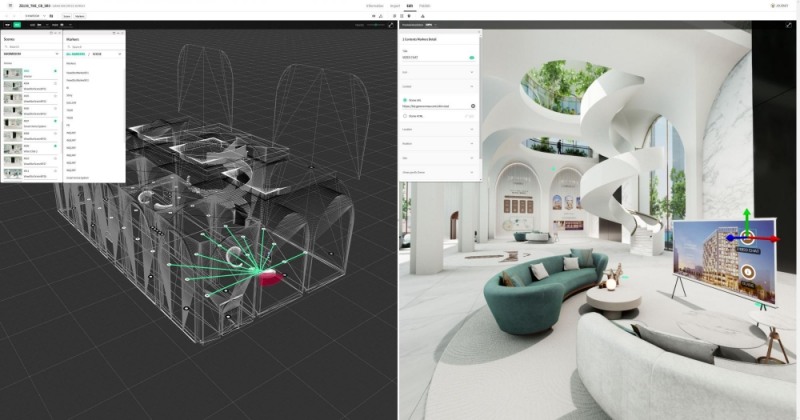Toggle the green switch next to Title field
This screenshot has height=420, width=800.
[x=471, y=58]
